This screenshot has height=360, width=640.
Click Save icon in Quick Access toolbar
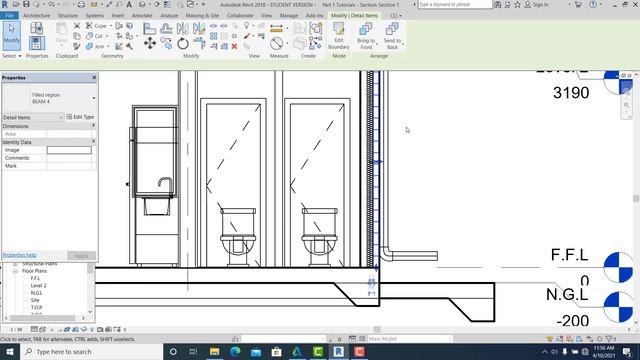pyautogui.click(x=26, y=4)
